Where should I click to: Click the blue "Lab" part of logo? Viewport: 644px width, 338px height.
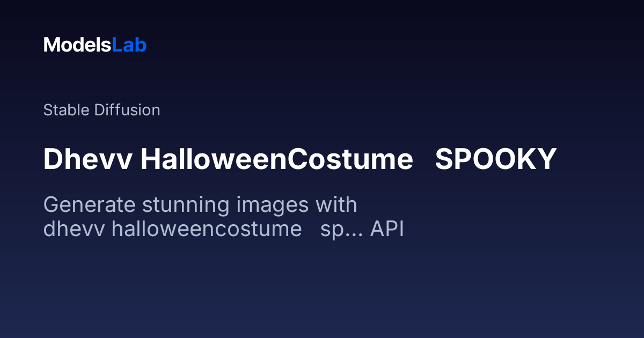tap(129, 45)
